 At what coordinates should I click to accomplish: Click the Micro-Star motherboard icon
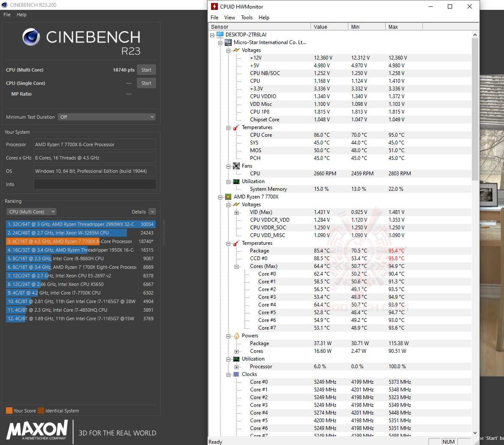click(228, 42)
